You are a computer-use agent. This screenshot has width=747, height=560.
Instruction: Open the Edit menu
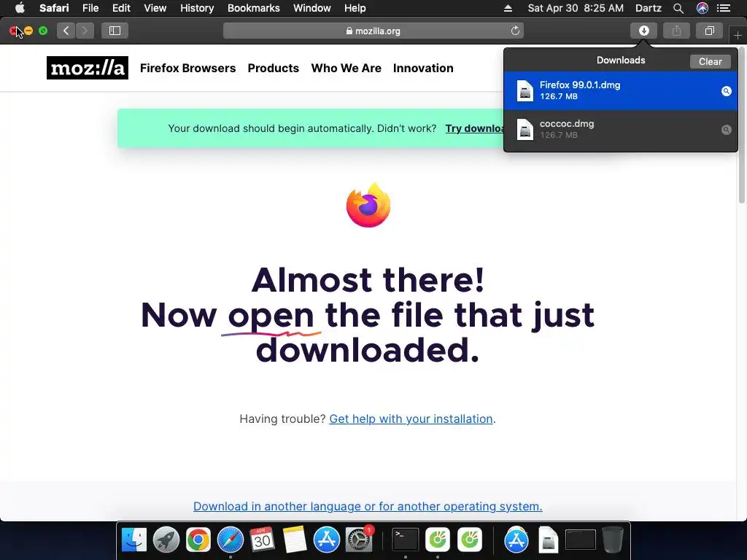[x=121, y=8]
